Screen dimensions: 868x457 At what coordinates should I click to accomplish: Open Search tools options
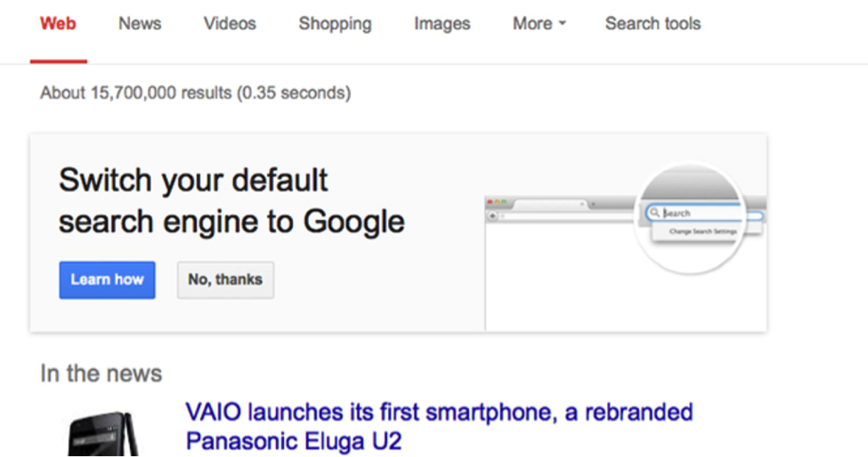[653, 24]
